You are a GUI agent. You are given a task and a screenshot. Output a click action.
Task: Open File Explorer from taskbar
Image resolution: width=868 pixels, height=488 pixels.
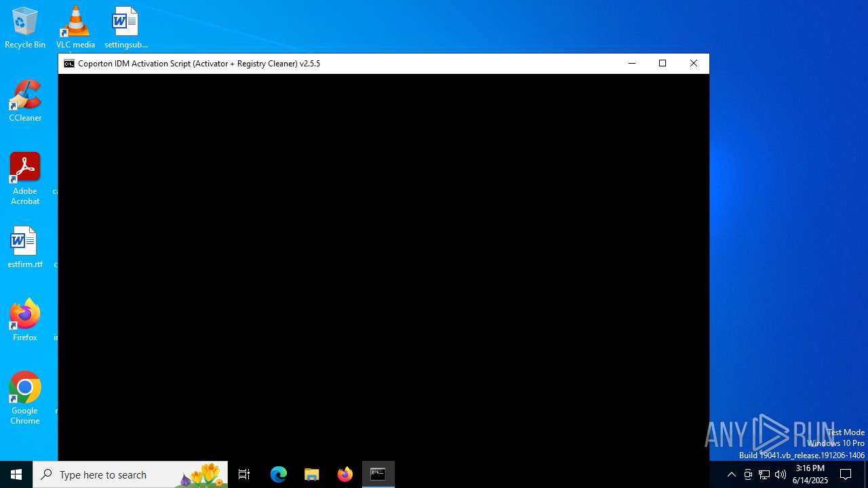[312, 474]
